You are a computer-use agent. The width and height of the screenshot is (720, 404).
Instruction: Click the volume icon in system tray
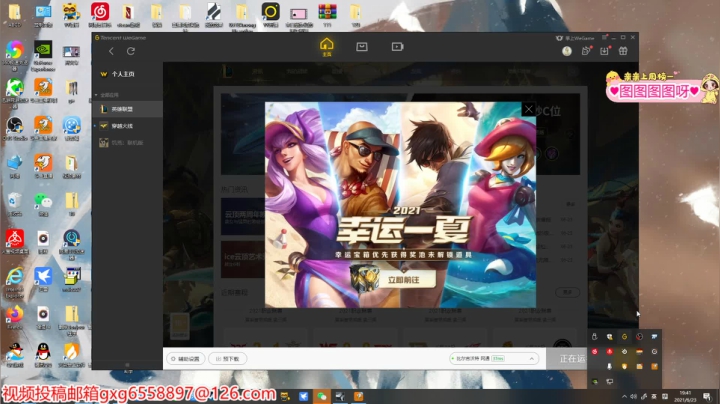pyautogui.click(x=634, y=397)
